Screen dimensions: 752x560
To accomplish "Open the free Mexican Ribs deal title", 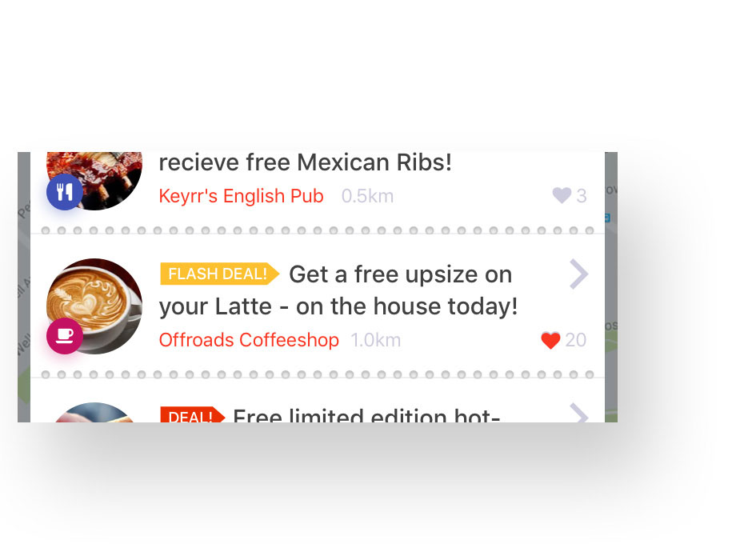I will [x=305, y=162].
